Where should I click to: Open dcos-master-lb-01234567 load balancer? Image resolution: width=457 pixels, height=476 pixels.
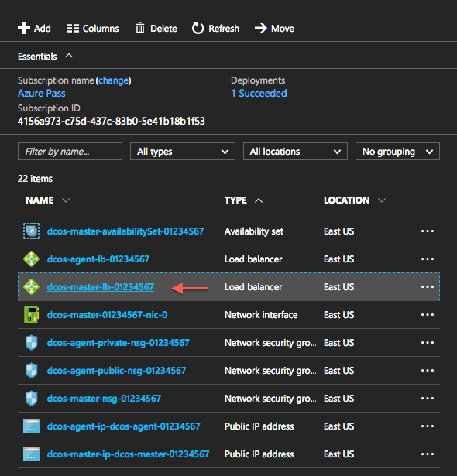100,287
